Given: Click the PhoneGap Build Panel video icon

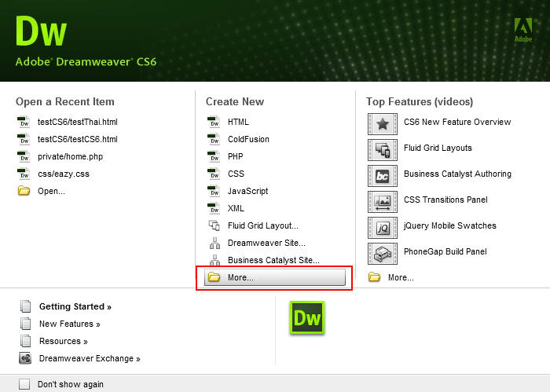Looking at the screenshot, I should coord(383,254).
